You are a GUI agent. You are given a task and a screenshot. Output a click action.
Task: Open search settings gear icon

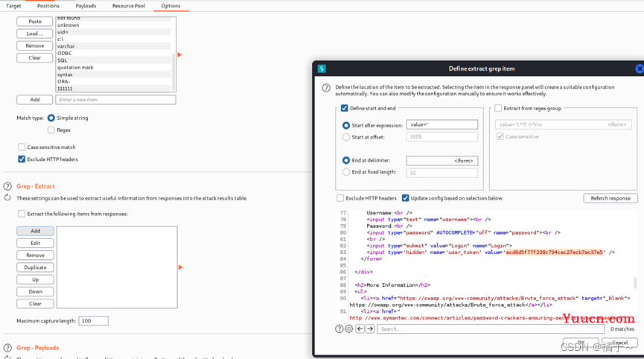click(348, 328)
